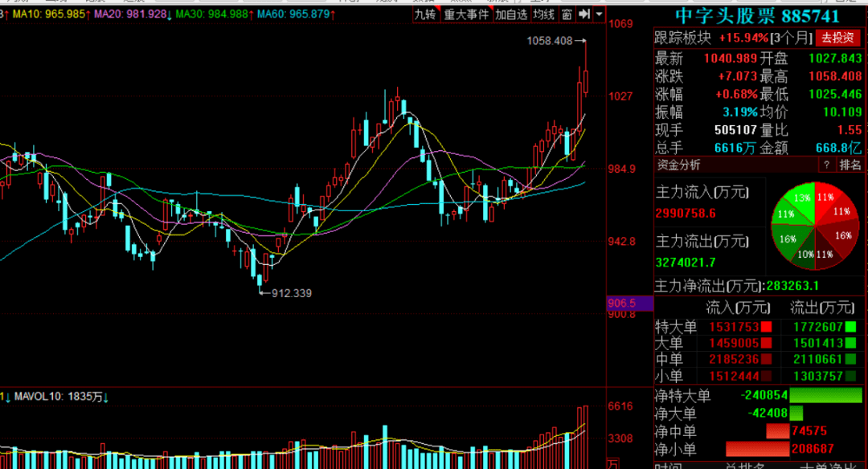Click the question mark help icon

826,165
